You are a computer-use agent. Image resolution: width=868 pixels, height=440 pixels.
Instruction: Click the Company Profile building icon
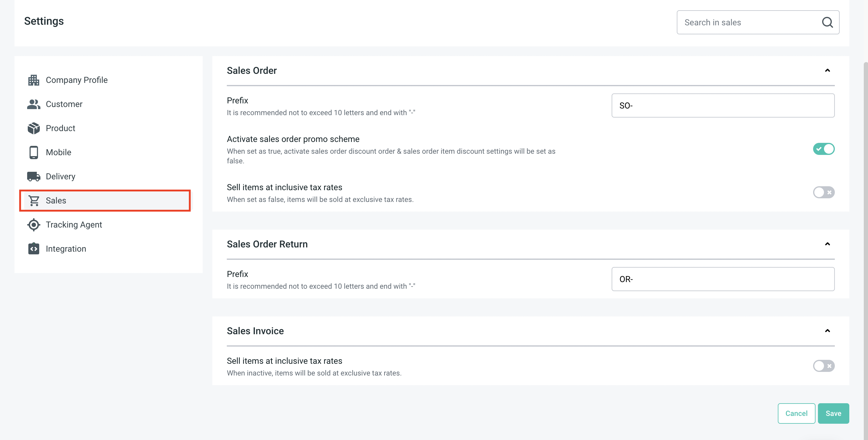(34, 80)
